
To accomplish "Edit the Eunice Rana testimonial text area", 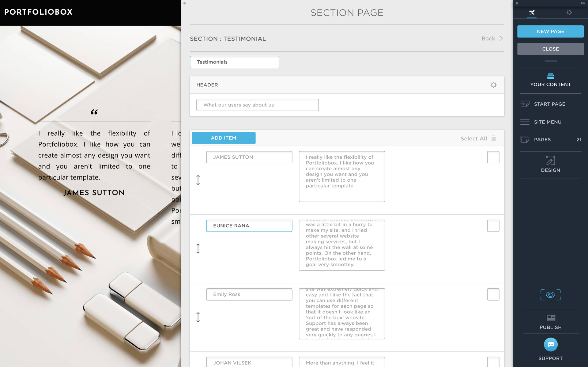I will coord(342,245).
